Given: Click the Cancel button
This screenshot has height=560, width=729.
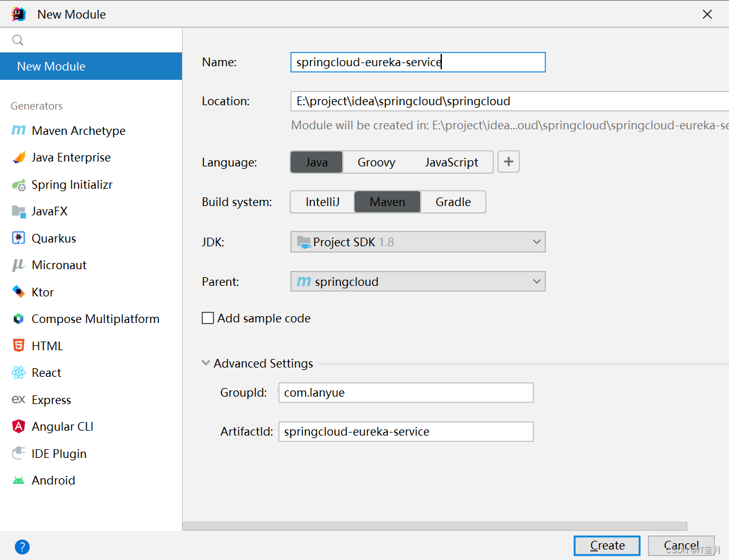Looking at the screenshot, I should pyautogui.click(x=680, y=545).
